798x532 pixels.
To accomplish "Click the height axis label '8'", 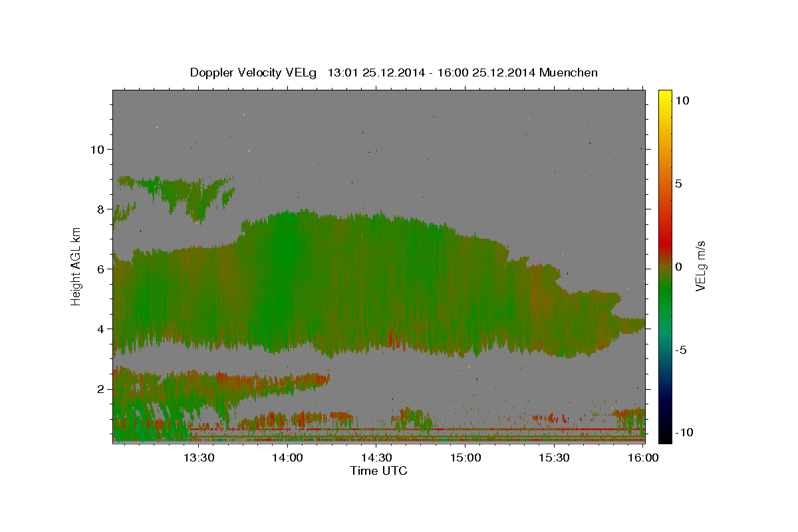I will click(100, 209).
